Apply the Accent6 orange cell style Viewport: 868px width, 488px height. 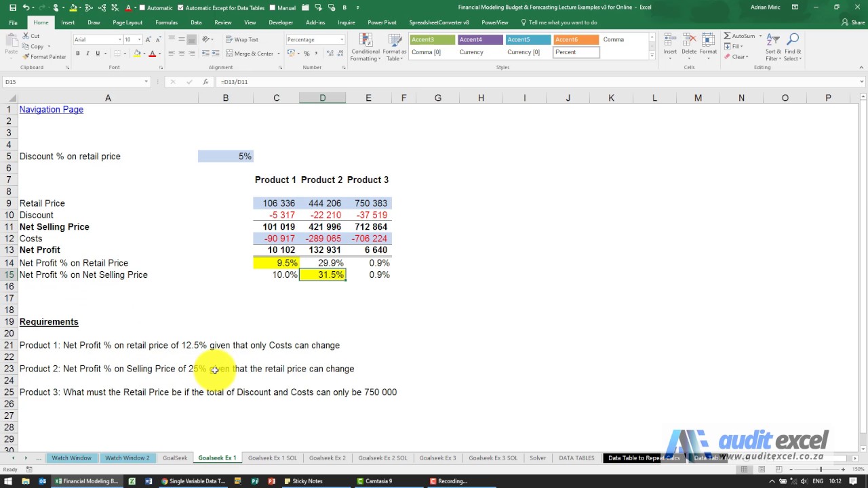(576, 39)
